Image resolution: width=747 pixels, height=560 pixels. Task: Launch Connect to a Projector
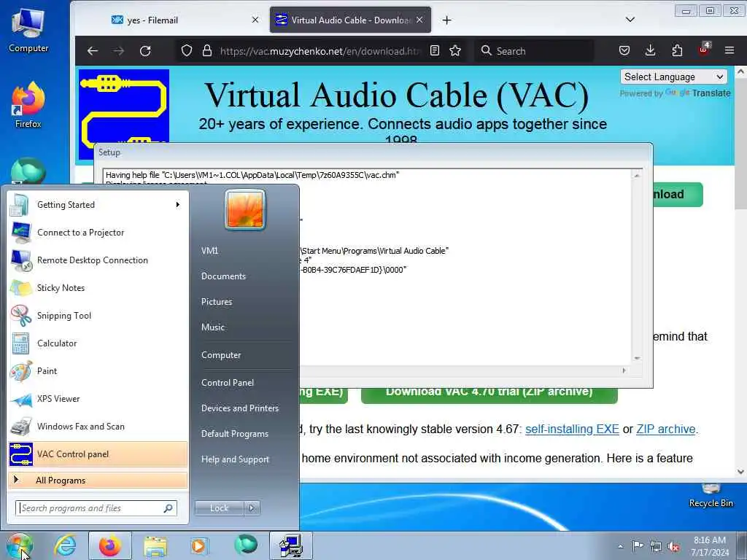(98, 233)
